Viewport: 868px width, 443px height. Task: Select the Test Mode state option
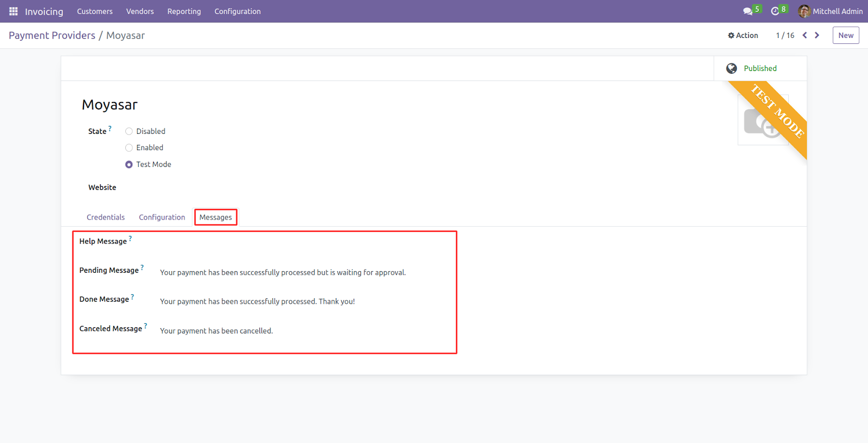tap(129, 164)
